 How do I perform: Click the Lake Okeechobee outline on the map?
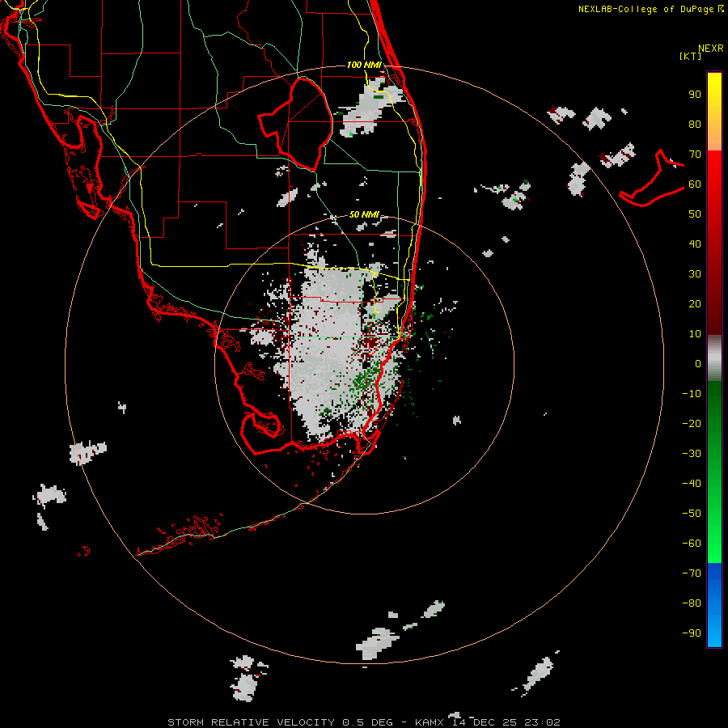click(296, 124)
